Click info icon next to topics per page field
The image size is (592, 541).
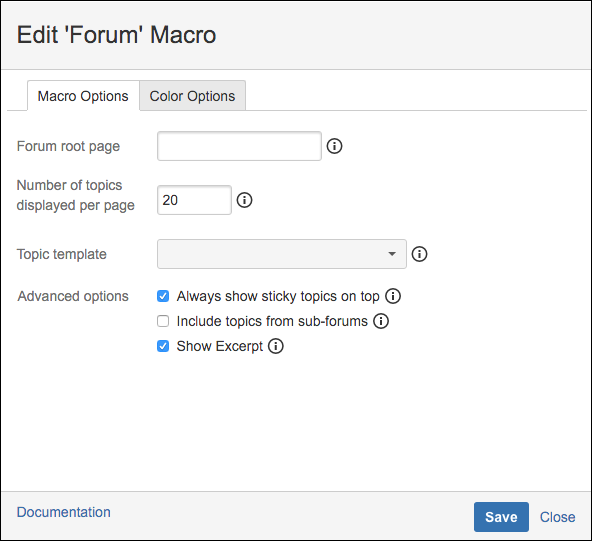pos(244,200)
